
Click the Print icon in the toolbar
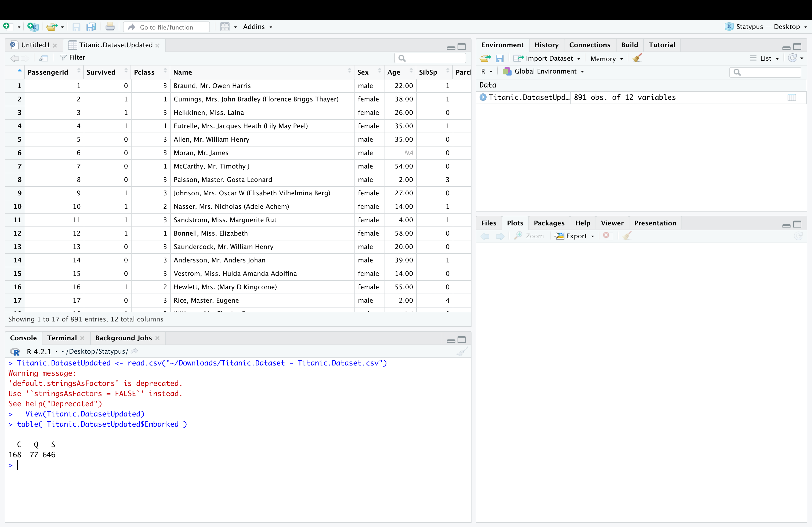(110, 27)
